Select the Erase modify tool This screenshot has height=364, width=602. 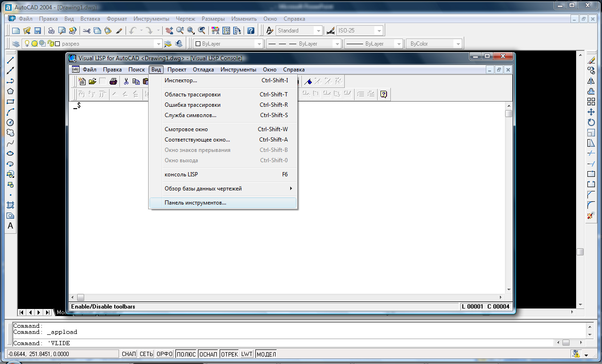[x=591, y=60]
